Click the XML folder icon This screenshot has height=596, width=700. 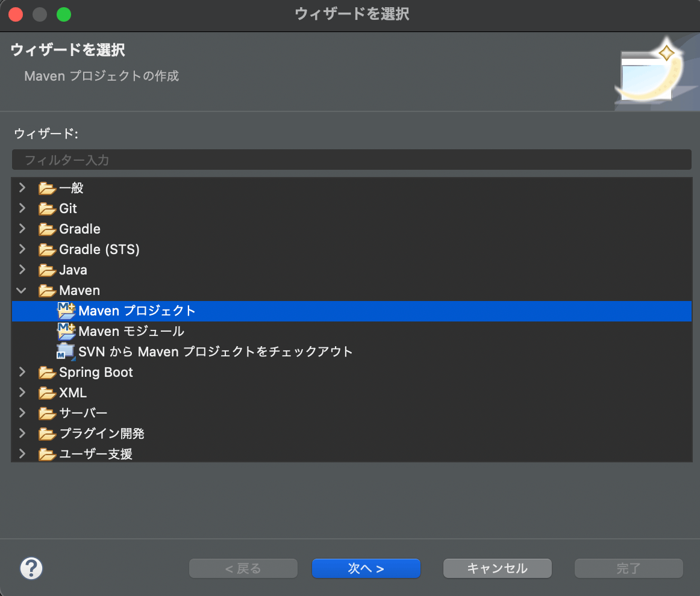click(x=47, y=393)
